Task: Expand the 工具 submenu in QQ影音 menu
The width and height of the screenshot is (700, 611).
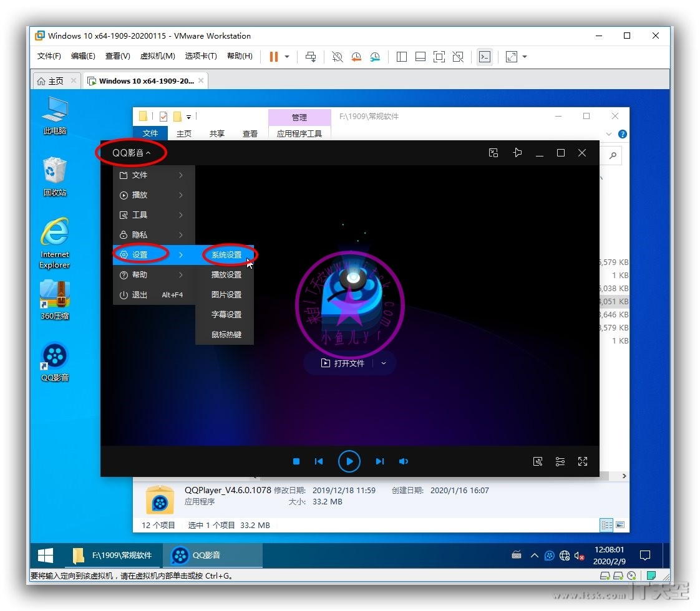Action: pyautogui.click(x=154, y=215)
